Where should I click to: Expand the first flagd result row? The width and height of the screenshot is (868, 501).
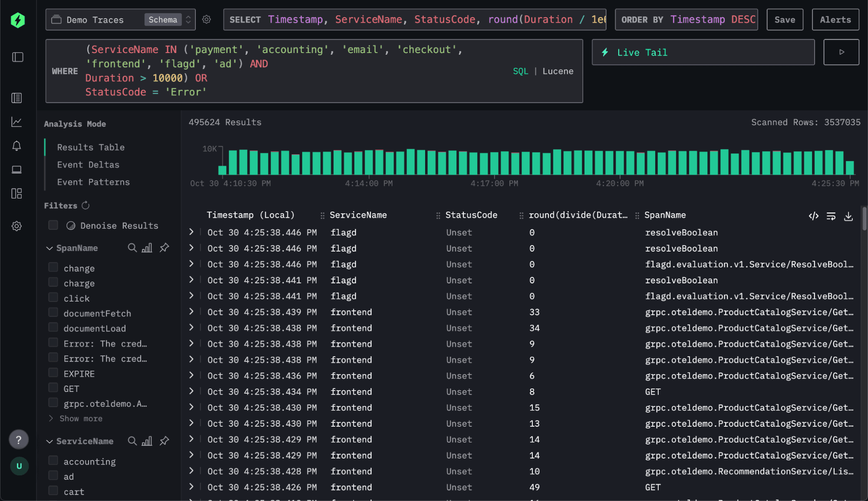click(x=191, y=232)
